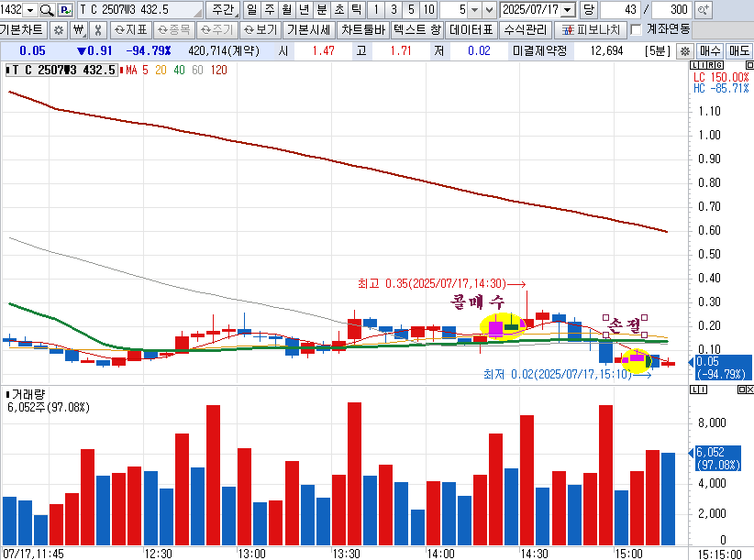Screen dimensions: 754x560
Task: Open the 데이터표 data table
Action: (x=471, y=30)
